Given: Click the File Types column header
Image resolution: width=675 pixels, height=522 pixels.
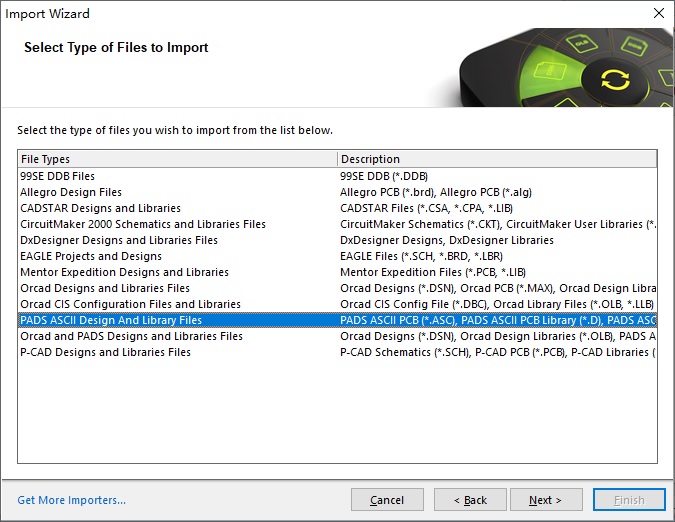Looking at the screenshot, I should coord(177,159).
